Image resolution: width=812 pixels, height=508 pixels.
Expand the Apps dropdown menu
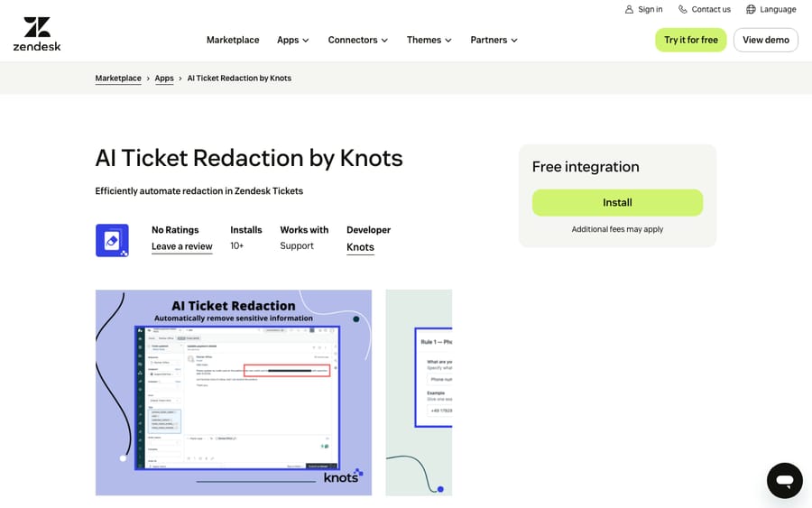[x=293, y=40]
